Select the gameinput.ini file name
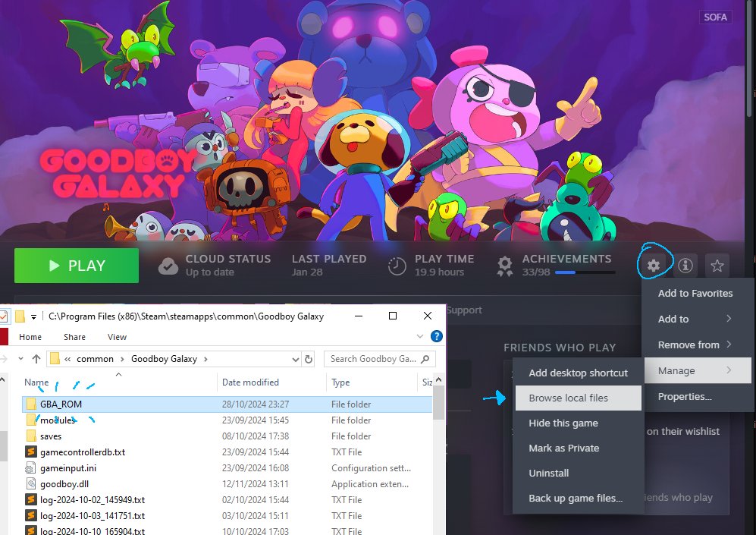 [x=68, y=468]
